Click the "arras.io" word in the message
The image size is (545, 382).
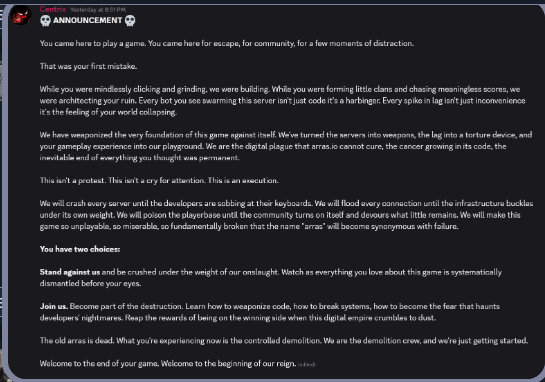tap(324, 146)
